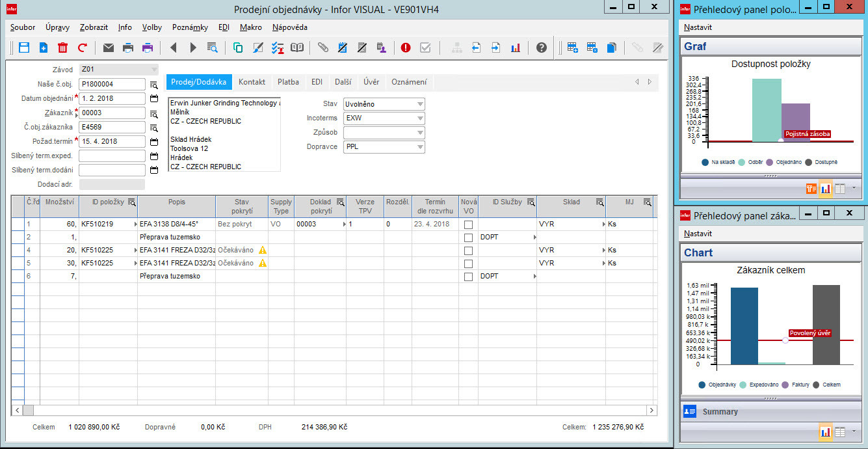This screenshot has width=868, height=449.
Task: Click the Objednávky legend color dot
Action: click(x=702, y=385)
